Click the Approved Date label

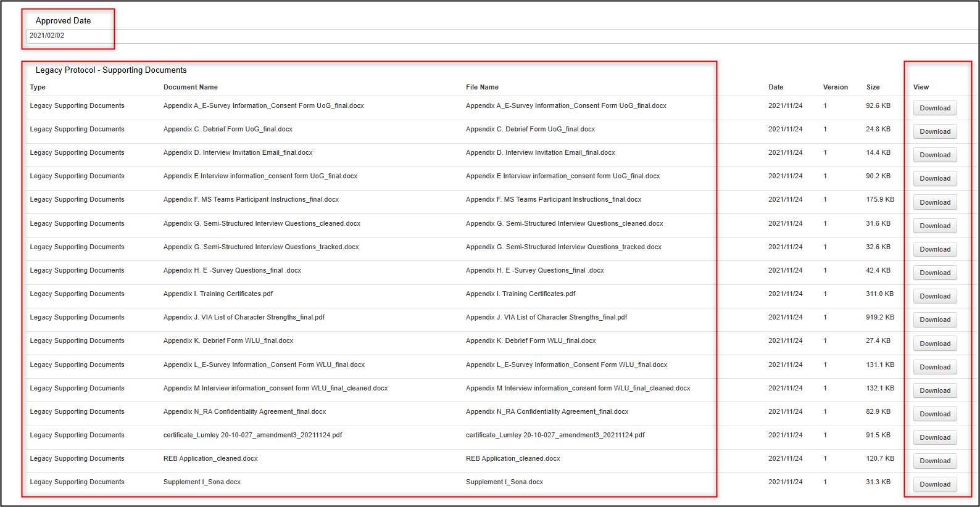[x=63, y=20]
